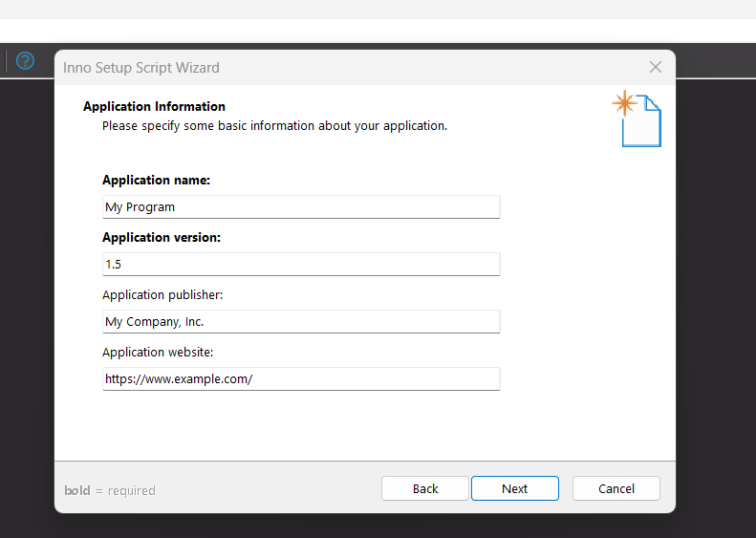The height and width of the screenshot is (538, 756).
Task: Click the "Application Information" heading
Action: pos(154,106)
